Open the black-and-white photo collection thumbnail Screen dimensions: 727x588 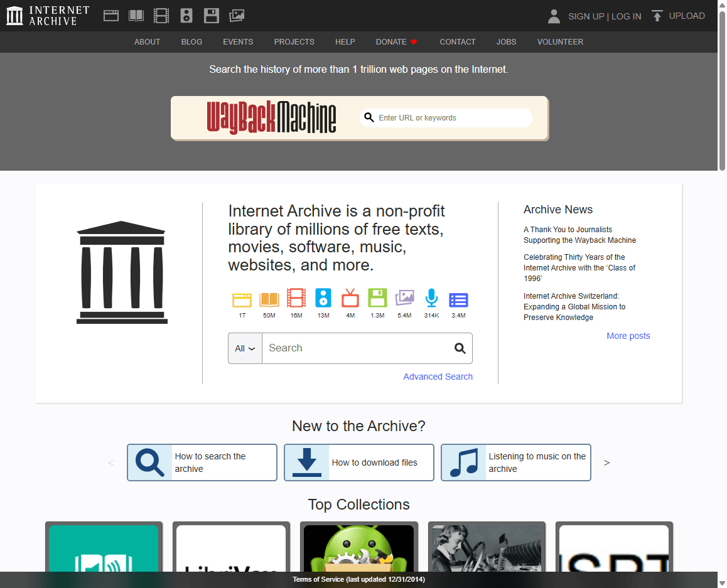487,548
